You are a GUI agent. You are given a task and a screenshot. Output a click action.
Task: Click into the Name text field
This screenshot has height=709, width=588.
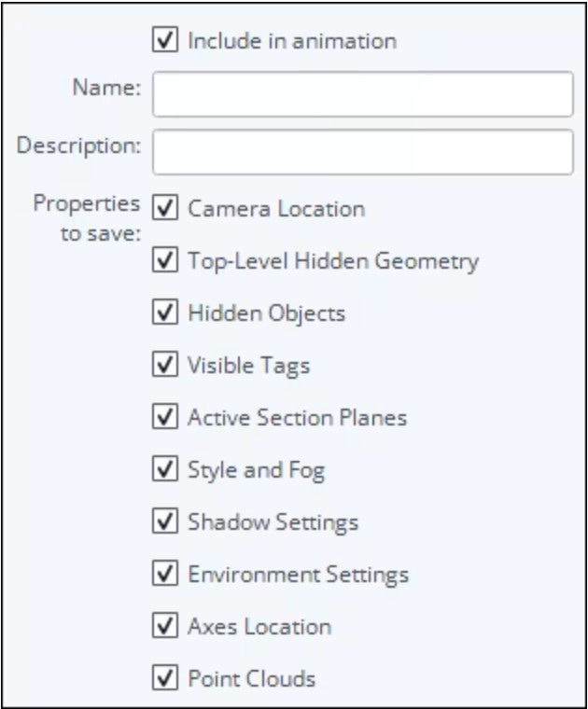click(x=363, y=94)
